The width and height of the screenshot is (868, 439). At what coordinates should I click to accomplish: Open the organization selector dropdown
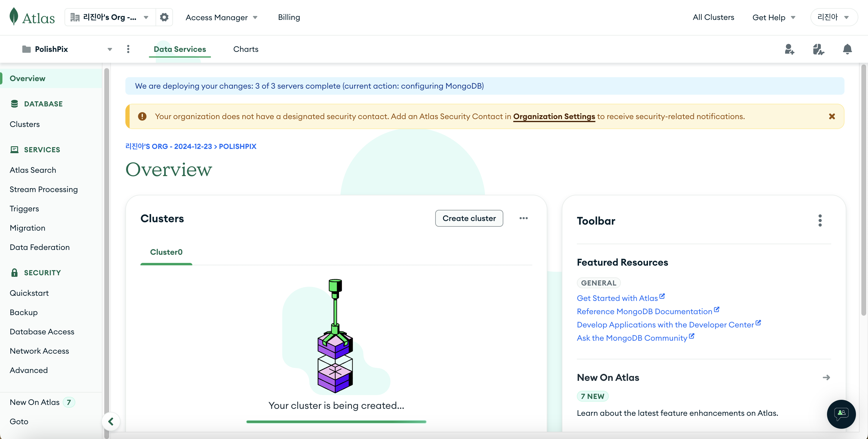110,17
